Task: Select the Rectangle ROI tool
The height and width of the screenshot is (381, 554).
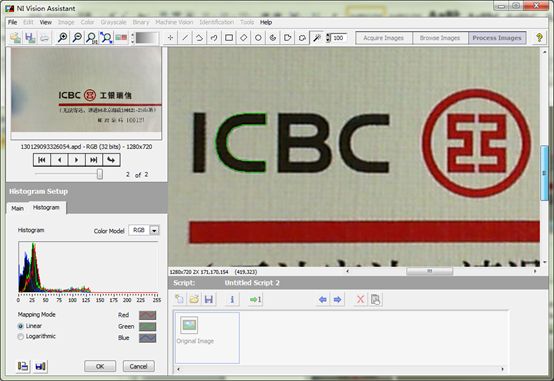Action: (x=229, y=37)
